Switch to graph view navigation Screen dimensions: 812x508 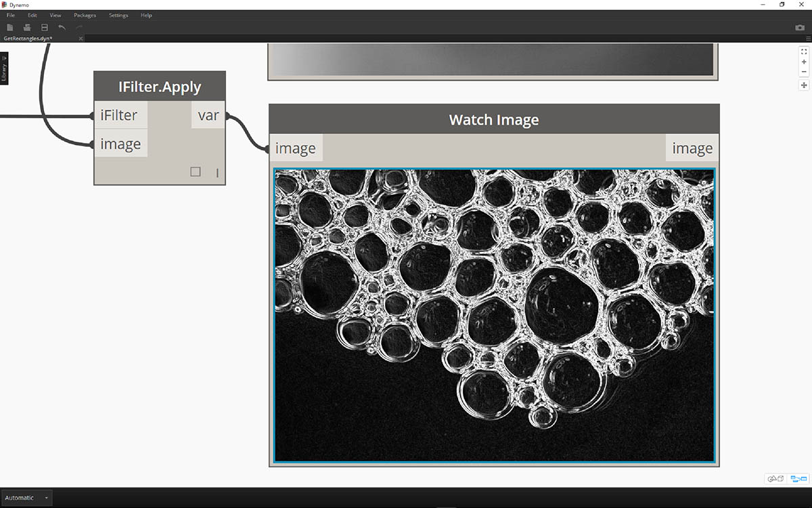pyautogui.click(x=798, y=479)
